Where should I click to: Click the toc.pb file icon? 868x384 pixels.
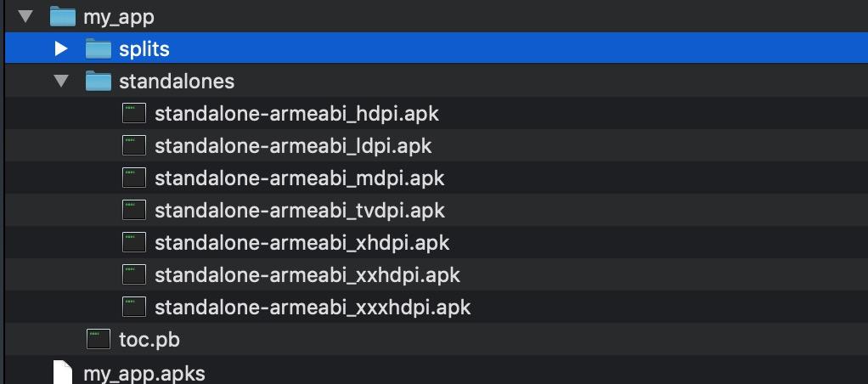(x=99, y=340)
